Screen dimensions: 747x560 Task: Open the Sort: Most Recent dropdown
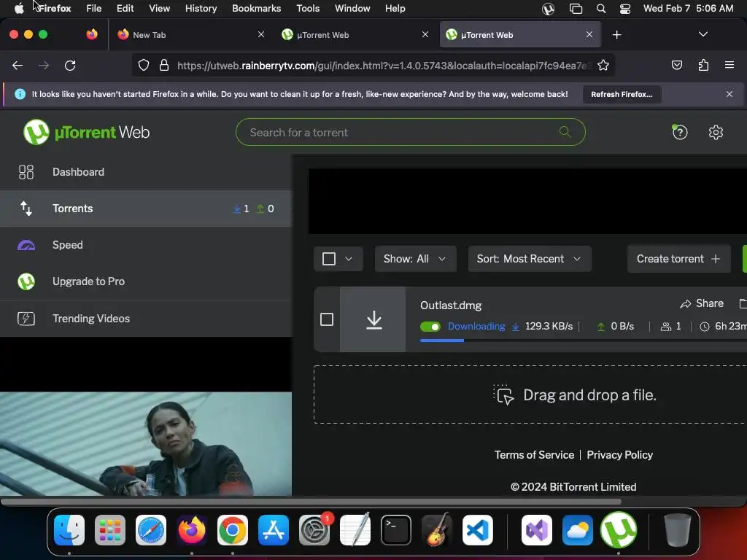click(x=530, y=259)
